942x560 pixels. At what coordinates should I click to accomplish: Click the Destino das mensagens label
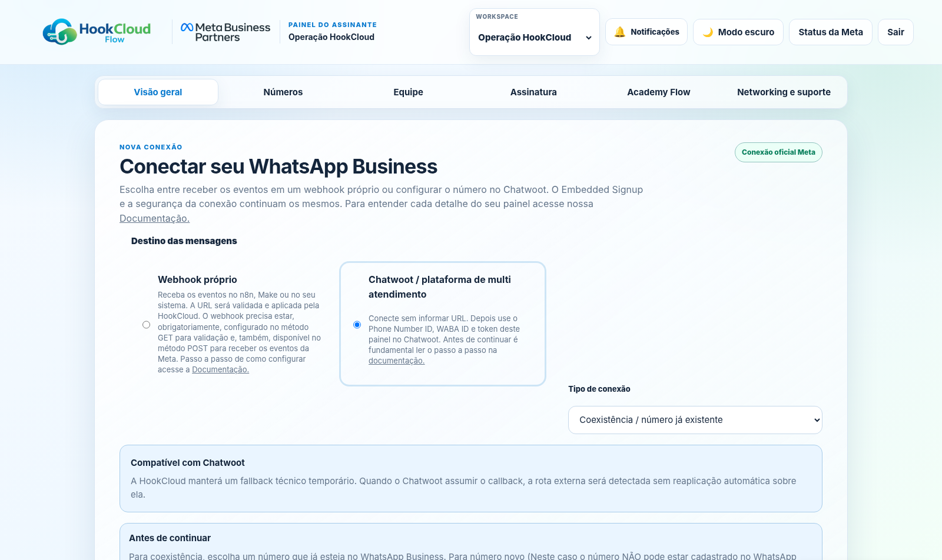pos(184,241)
